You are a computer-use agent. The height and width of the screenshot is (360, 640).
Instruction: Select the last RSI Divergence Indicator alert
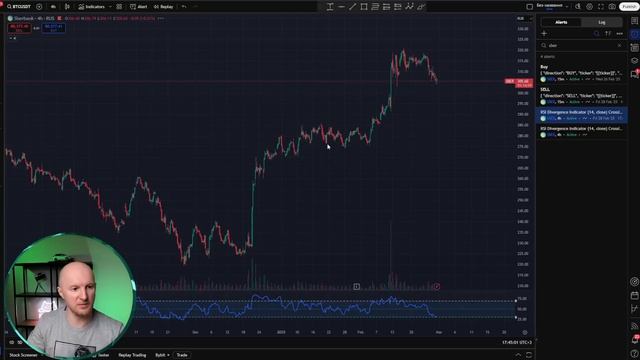[582, 131]
